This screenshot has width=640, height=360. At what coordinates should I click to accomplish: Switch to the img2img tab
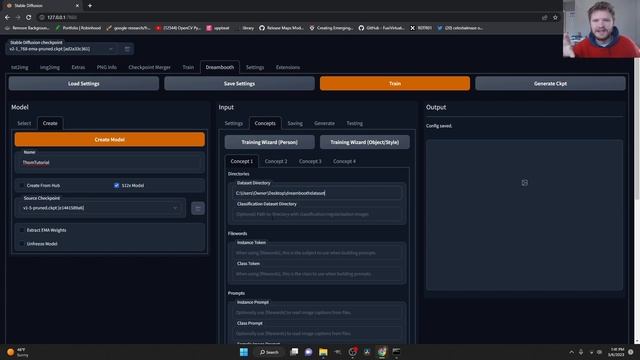coord(50,67)
